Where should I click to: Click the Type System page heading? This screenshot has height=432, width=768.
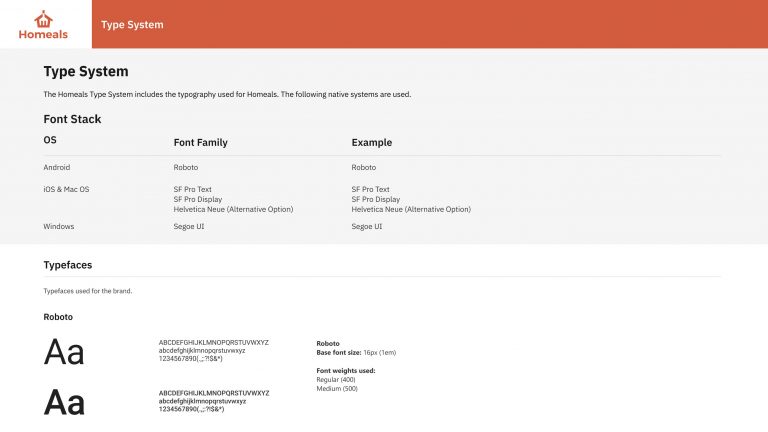pos(86,72)
